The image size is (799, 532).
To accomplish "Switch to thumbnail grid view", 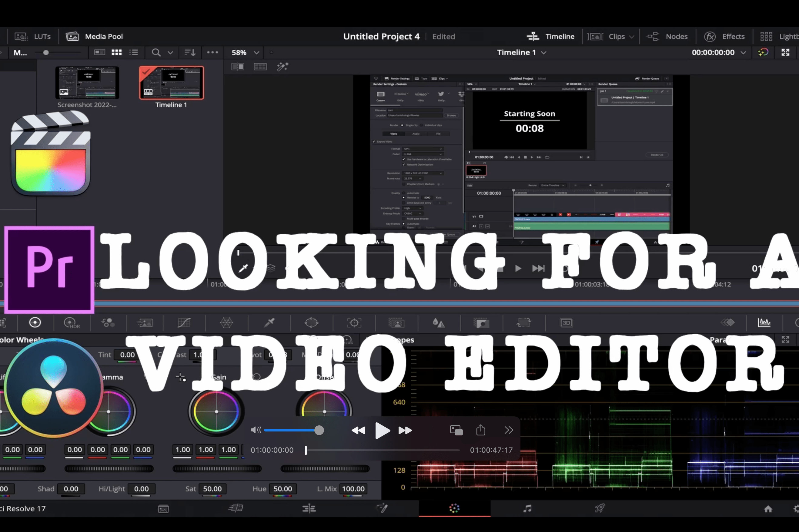I will [116, 52].
